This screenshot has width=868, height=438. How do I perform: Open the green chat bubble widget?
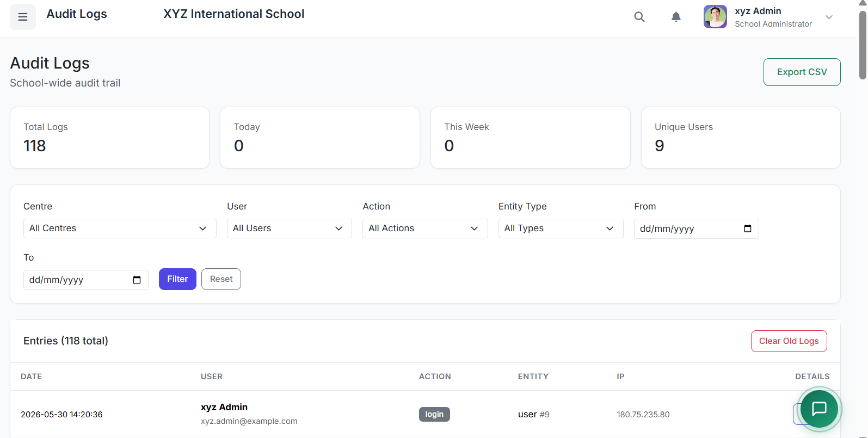pyautogui.click(x=819, y=409)
